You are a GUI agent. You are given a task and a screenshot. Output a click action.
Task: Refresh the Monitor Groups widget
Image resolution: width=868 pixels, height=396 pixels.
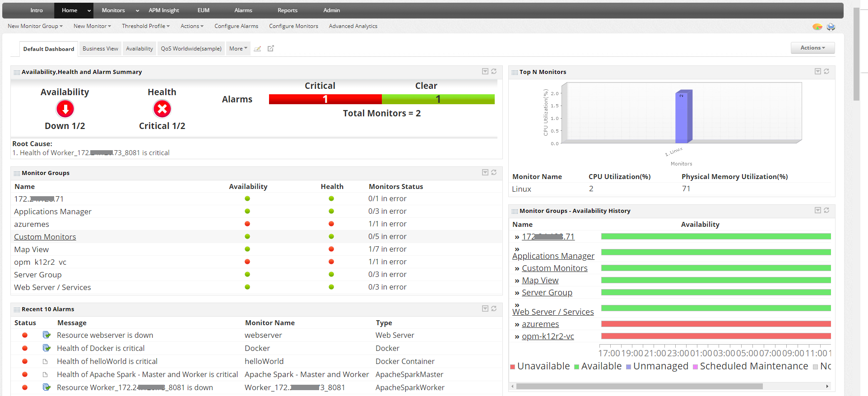tap(494, 172)
